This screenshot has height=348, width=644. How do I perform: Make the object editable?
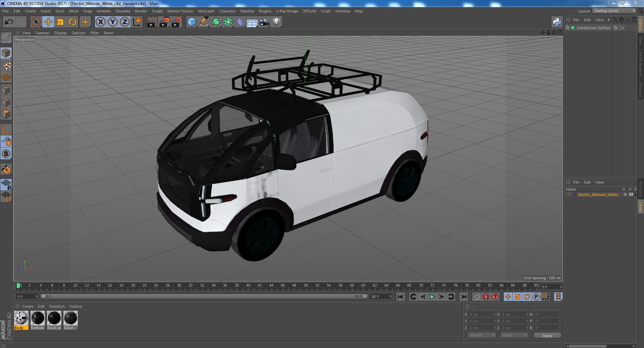coord(6,38)
